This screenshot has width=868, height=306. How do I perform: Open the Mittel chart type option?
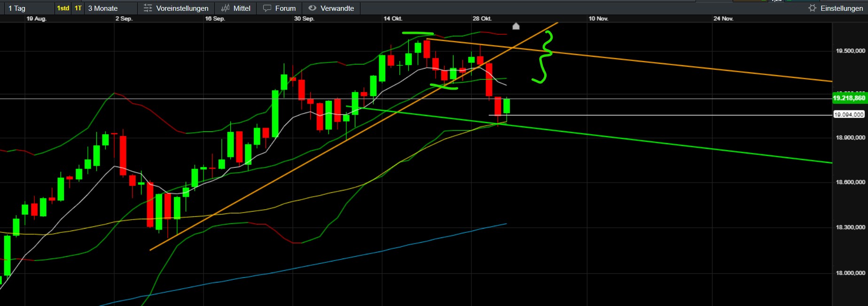[236, 8]
